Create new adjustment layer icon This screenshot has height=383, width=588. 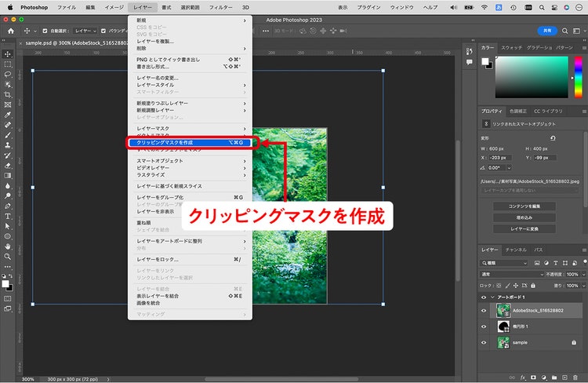(544, 378)
